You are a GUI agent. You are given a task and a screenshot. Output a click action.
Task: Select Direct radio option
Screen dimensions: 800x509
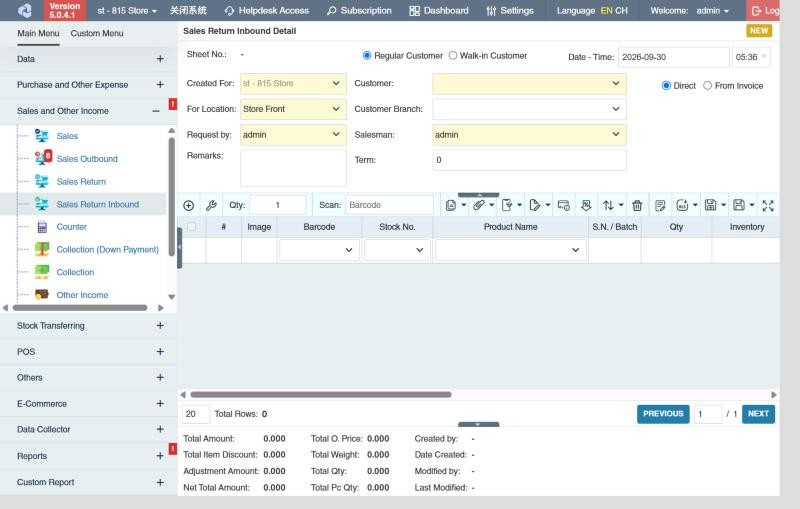point(666,86)
